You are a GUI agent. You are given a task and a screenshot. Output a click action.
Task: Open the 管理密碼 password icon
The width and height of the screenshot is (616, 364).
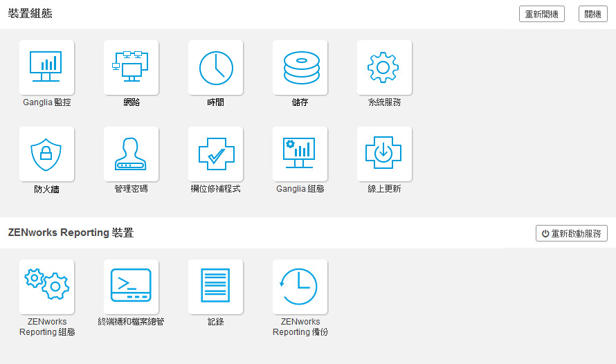(132, 154)
